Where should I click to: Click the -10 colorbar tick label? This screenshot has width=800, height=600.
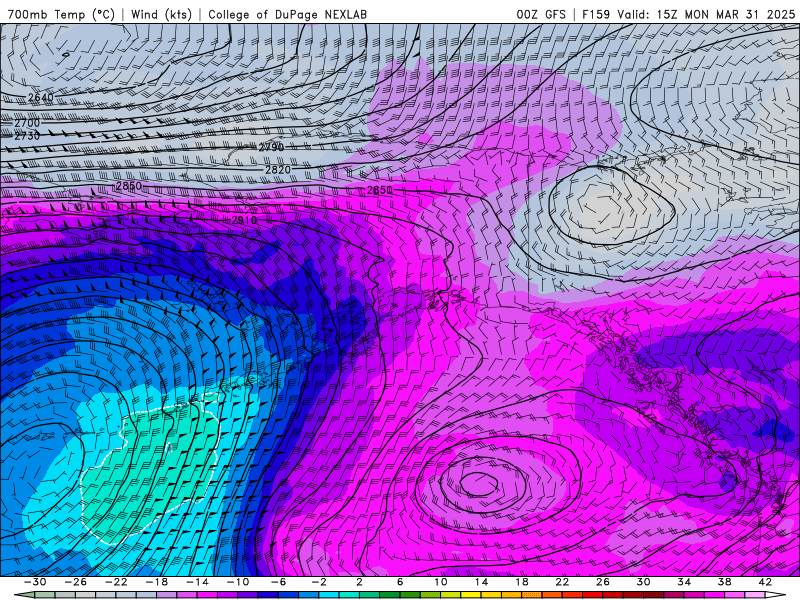point(238,582)
